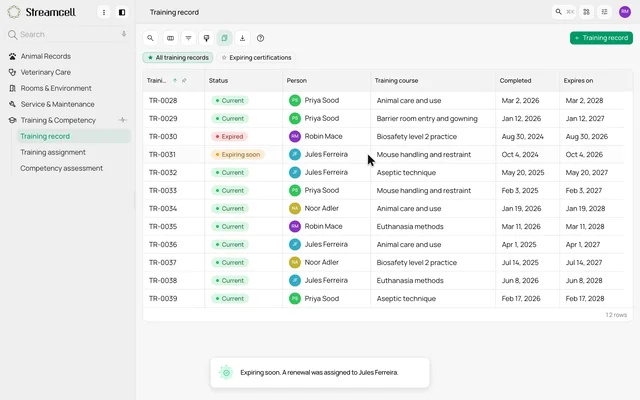
Task: Click the download export toolbar icon
Action: [x=242, y=38]
